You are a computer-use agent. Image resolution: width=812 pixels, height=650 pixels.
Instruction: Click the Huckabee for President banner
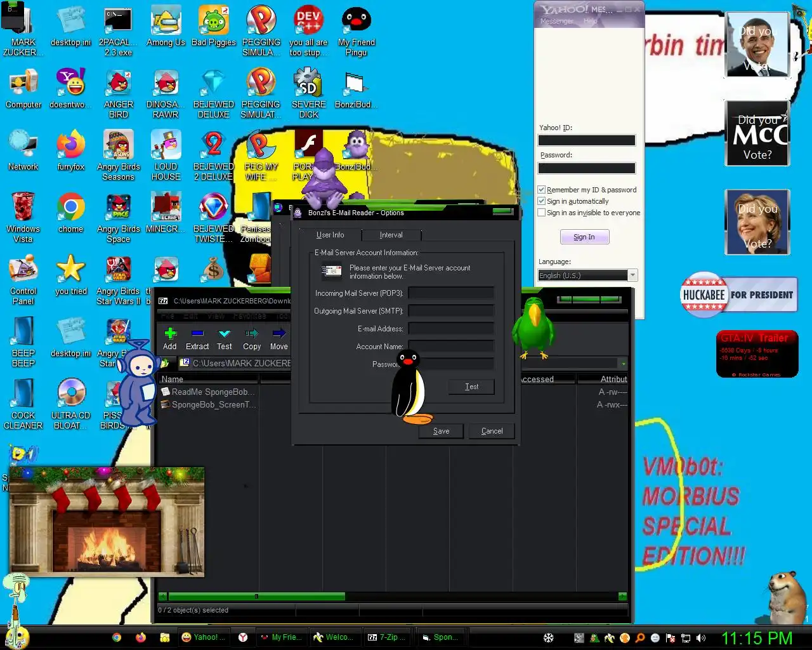click(738, 295)
